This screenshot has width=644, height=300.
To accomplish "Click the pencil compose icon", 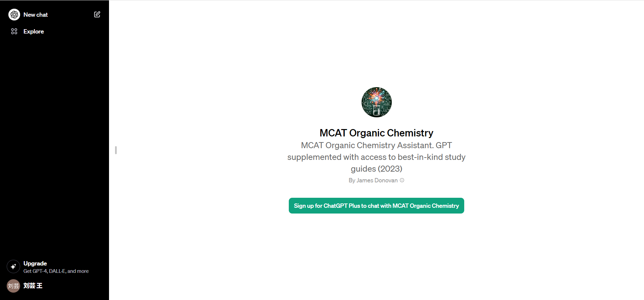I will (97, 14).
